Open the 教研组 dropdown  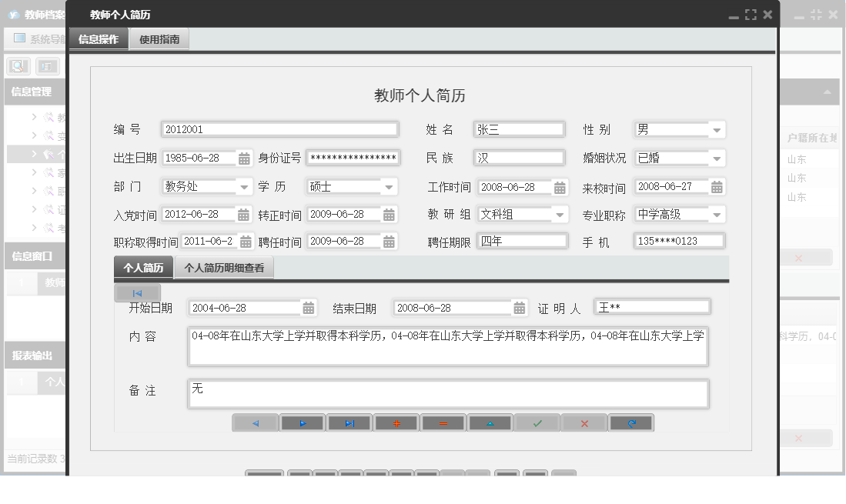560,215
